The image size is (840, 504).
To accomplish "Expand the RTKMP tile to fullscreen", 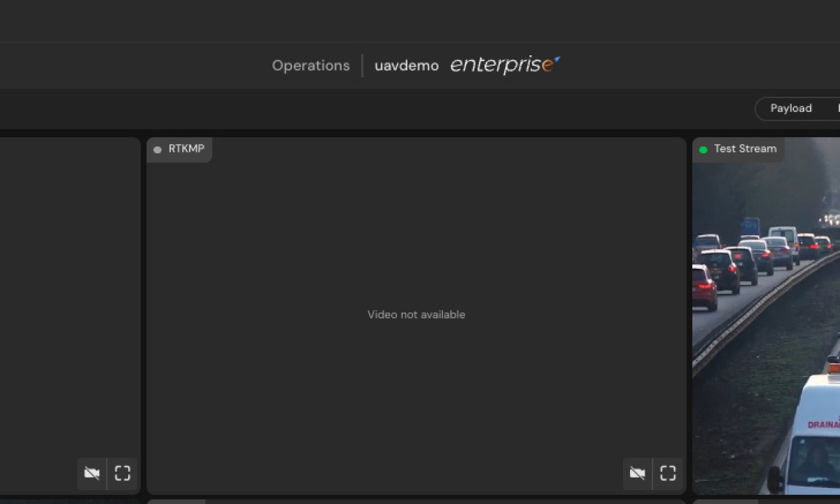I will (x=668, y=473).
